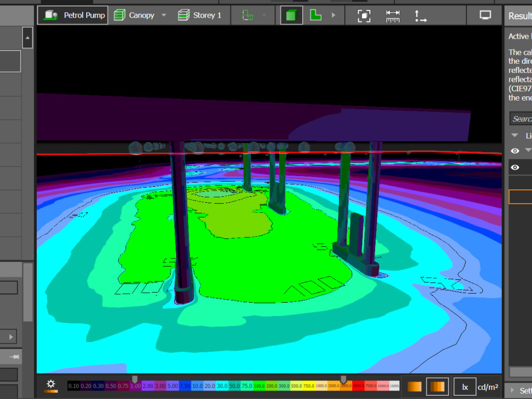Select the horizontal measuring tool icon

click(393, 15)
